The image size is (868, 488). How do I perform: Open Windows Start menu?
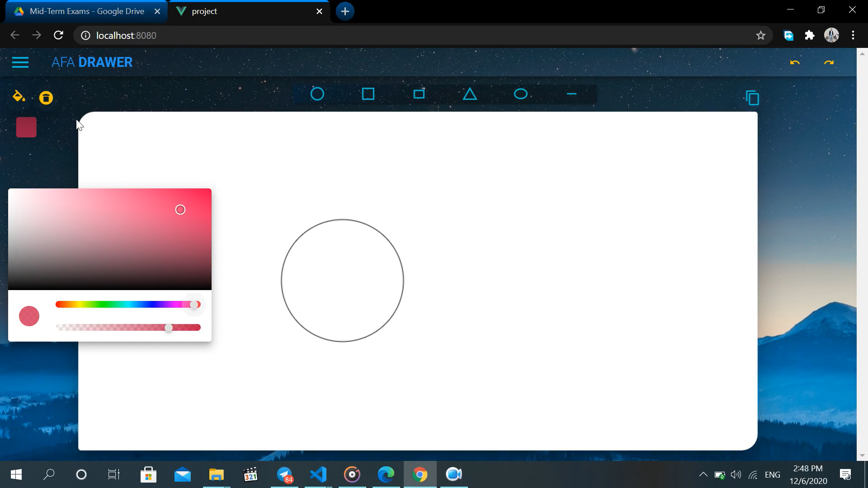16,474
